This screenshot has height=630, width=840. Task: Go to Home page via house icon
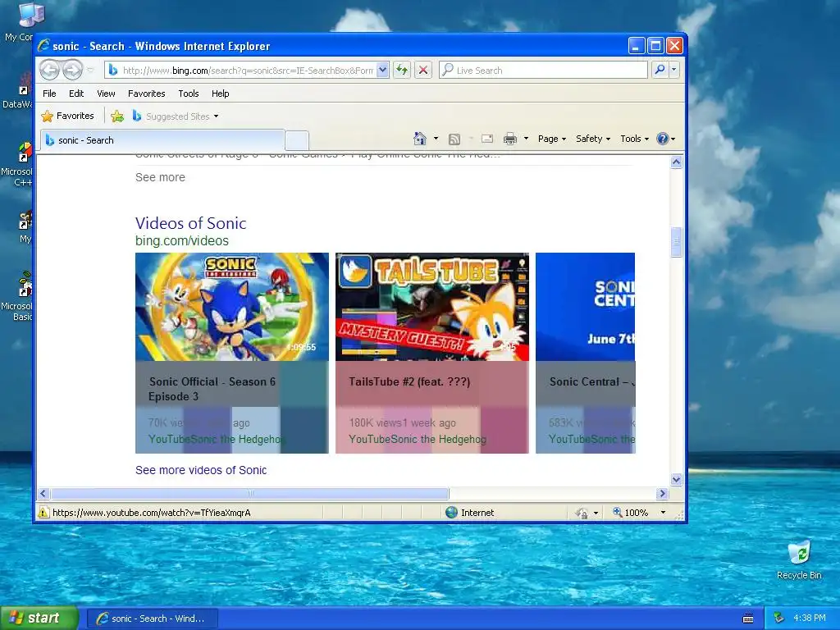(x=420, y=139)
